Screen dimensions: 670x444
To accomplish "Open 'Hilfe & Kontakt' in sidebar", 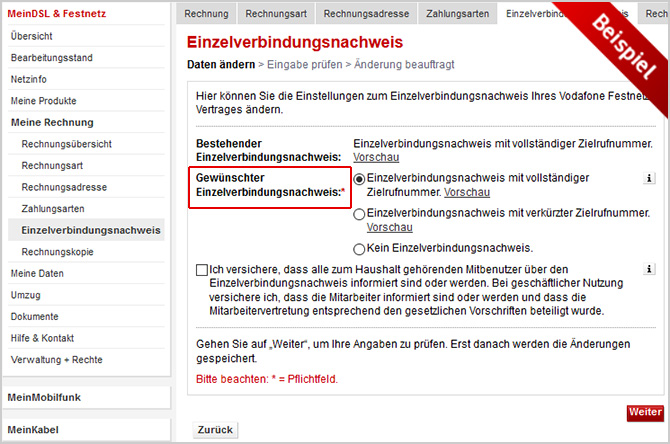I will [x=42, y=338].
